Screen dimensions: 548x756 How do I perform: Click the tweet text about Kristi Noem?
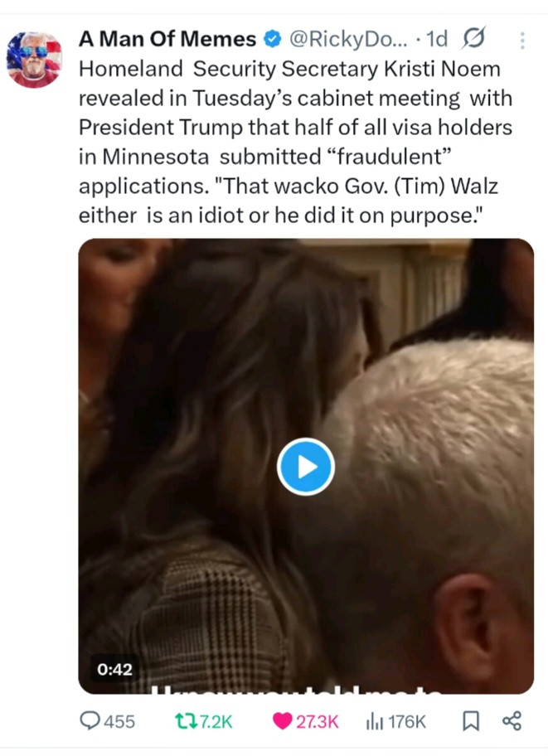[295, 142]
